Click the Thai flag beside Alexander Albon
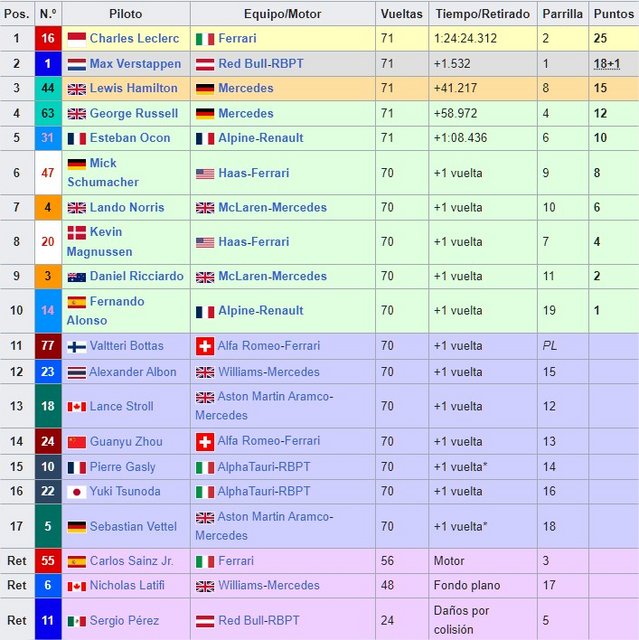The image size is (639, 640). click(x=77, y=373)
